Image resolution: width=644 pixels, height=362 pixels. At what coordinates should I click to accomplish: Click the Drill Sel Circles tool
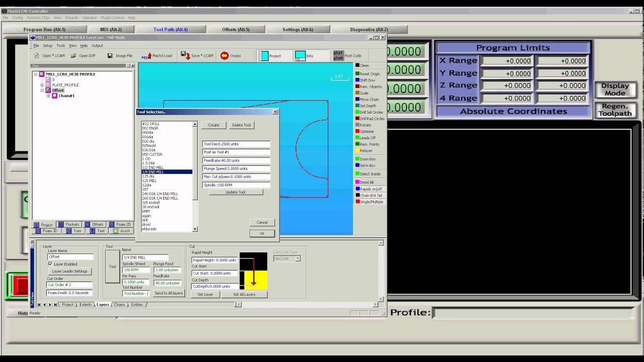(x=369, y=113)
